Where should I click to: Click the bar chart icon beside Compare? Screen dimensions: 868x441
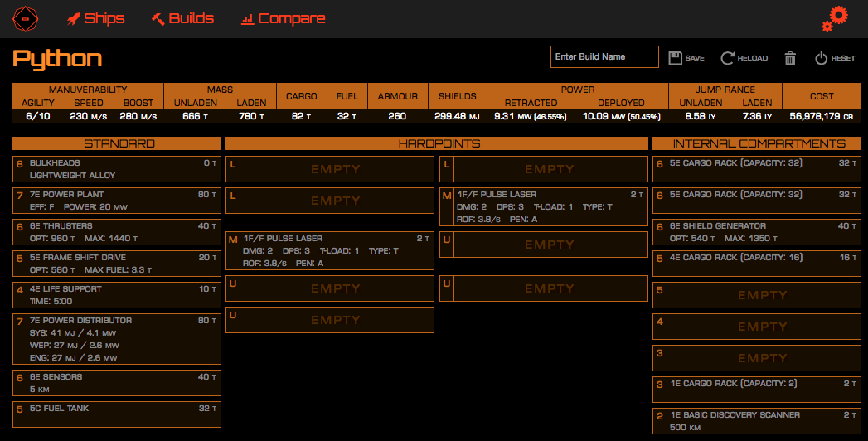[247, 19]
